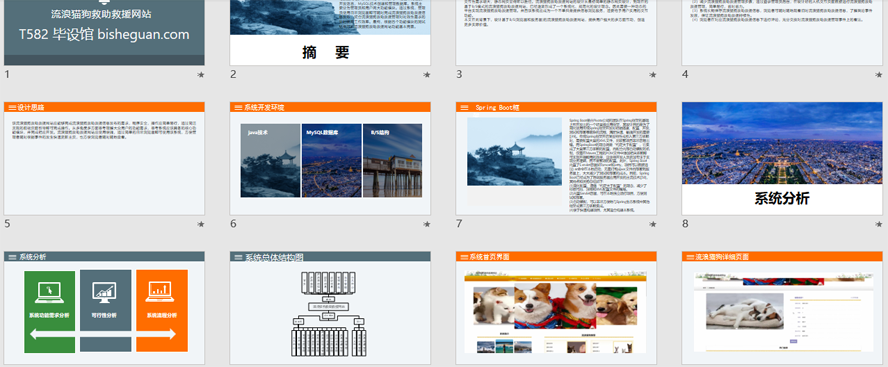The width and height of the screenshot is (888, 367).
Task: Click the green 系统功能需求分析 laptop icon
Action: tap(49, 292)
